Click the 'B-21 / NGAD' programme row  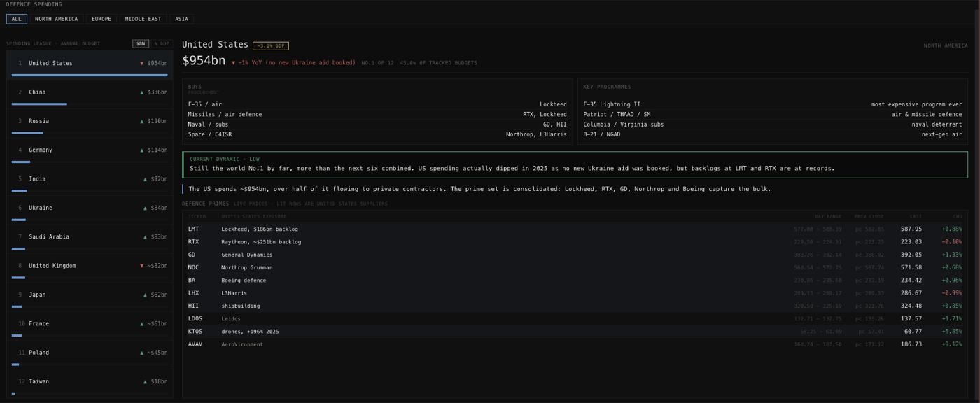(773, 134)
